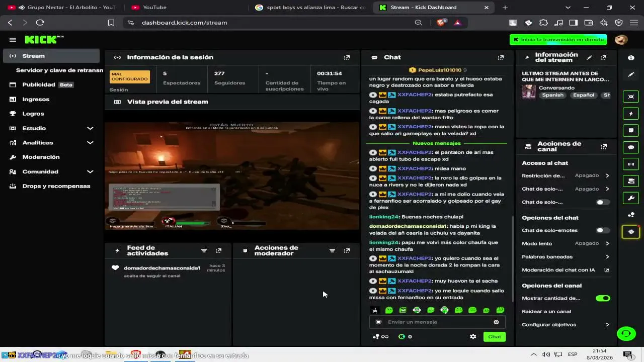The image size is (644, 362).
Task: Open the hamburger menu beside the Kick logo
Action: click(x=13, y=40)
